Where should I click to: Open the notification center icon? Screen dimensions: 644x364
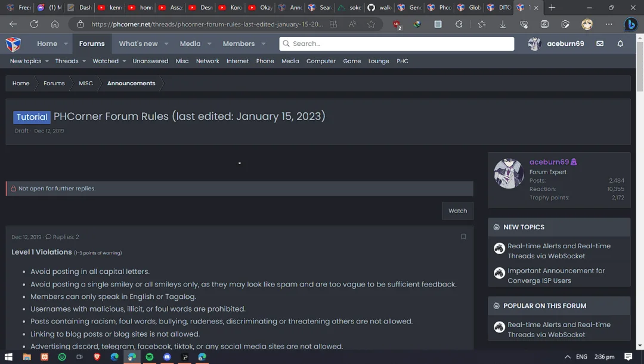tap(628, 357)
